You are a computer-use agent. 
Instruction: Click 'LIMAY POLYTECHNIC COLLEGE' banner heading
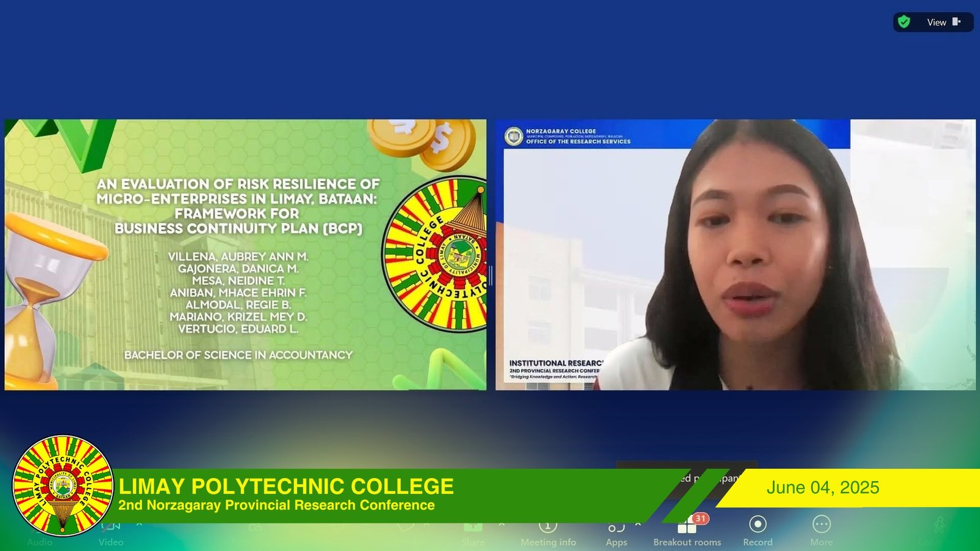point(286,486)
